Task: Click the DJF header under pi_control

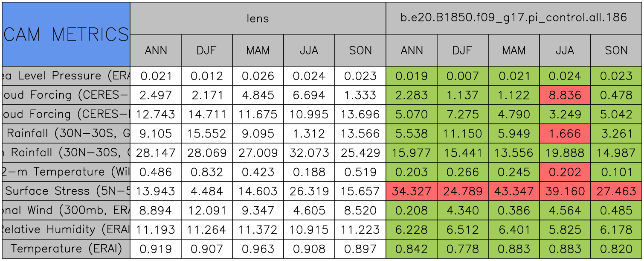Action: pos(462,50)
